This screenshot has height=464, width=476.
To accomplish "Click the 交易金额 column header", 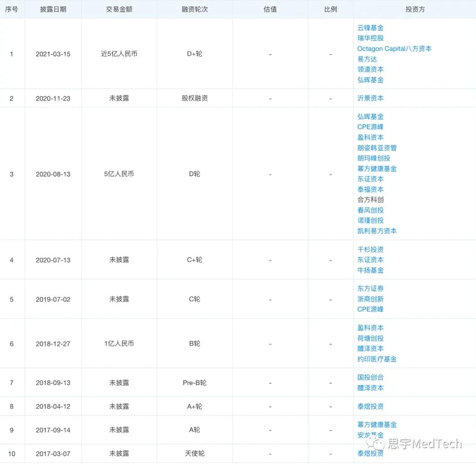I will 119,9.
